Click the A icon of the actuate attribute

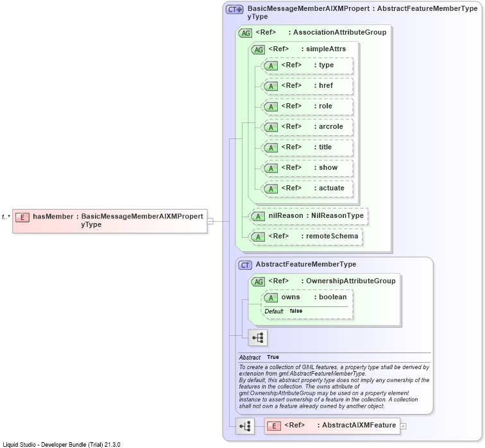pyautogui.click(x=271, y=189)
